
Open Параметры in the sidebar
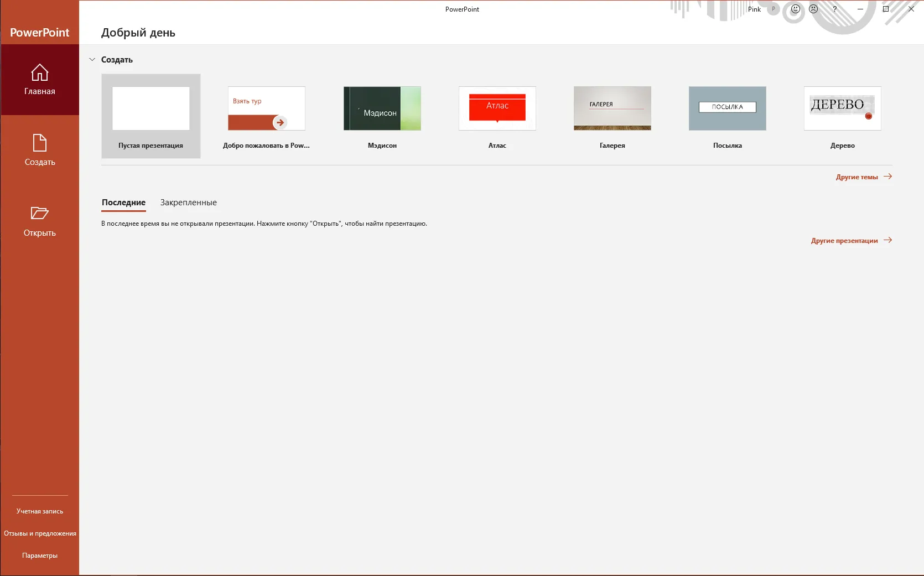(x=40, y=556)
